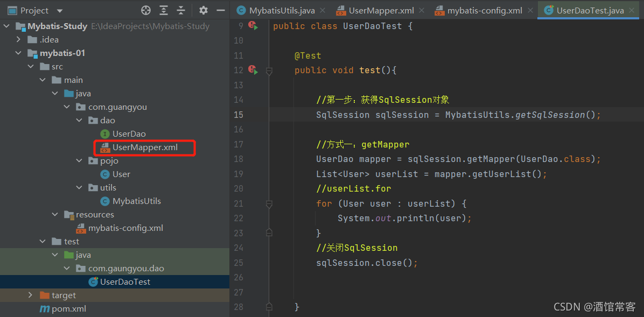Collapse the dao package

coord(79,121)
